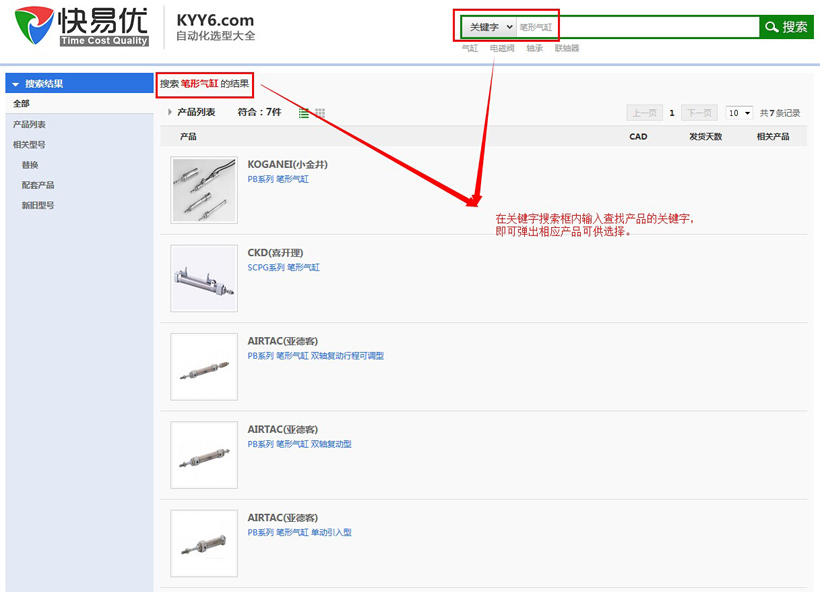Click the green 搜索 search button
This screenshot has height=592, width=820.
[786, 27]
